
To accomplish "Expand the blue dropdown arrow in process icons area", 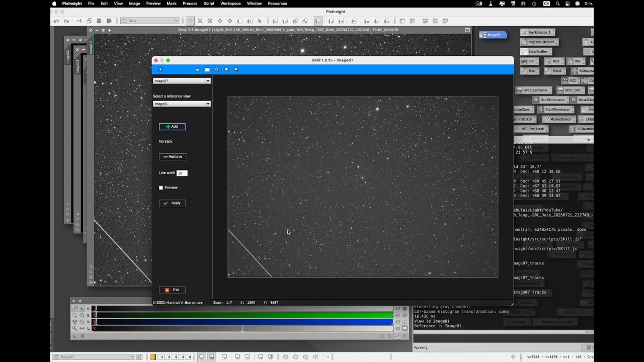I will point(589,140).
